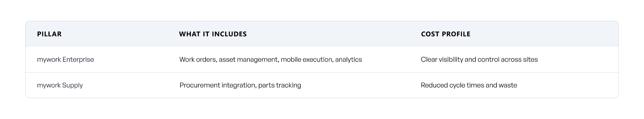
Task: Click the 'Procurement integration' text
Action: (x=217, y=85)
